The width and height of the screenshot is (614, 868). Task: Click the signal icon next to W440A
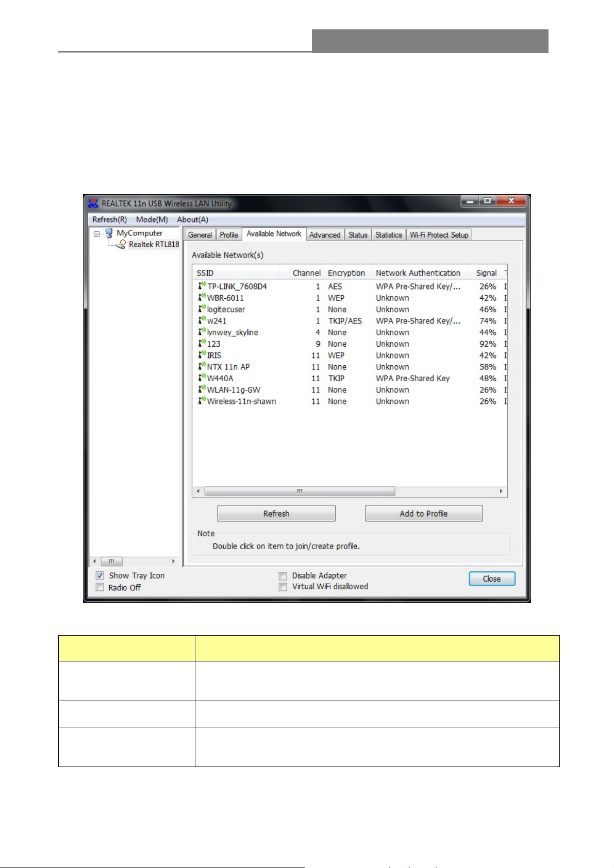[x=202, y=378]
